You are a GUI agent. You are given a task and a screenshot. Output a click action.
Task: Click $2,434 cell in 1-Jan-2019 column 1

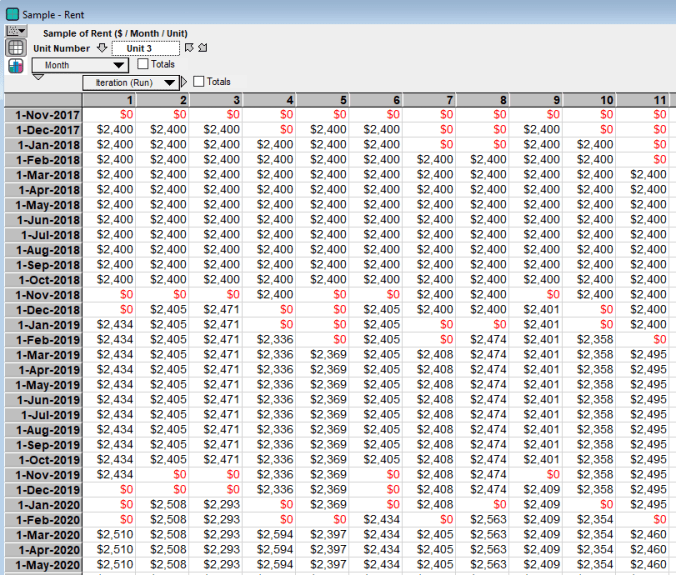tap(109, 324)
